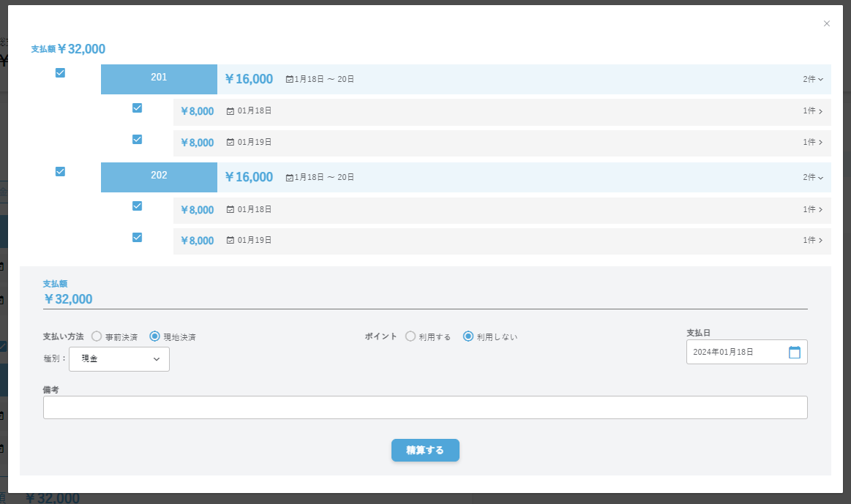Expand 1件 details for room 202 01月19日
The width and height of the screenshot is (851, 504).
[x=813, y=240]
